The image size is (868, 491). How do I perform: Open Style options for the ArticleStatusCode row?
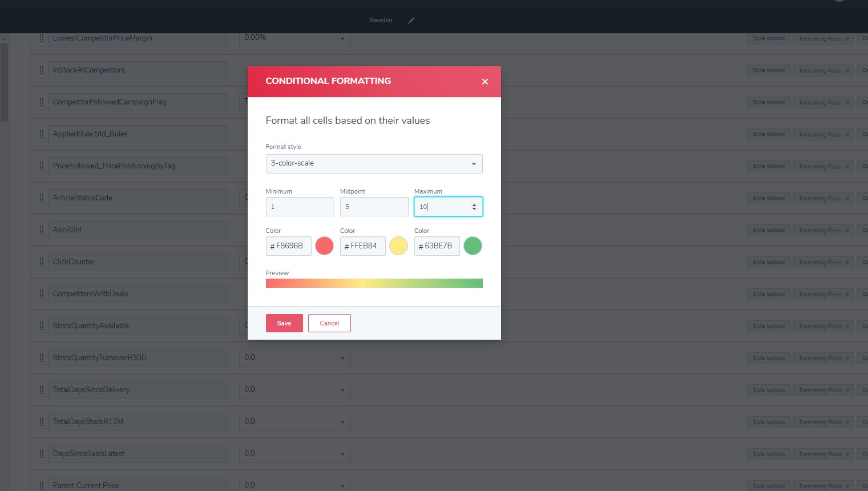tap(768, 198)
